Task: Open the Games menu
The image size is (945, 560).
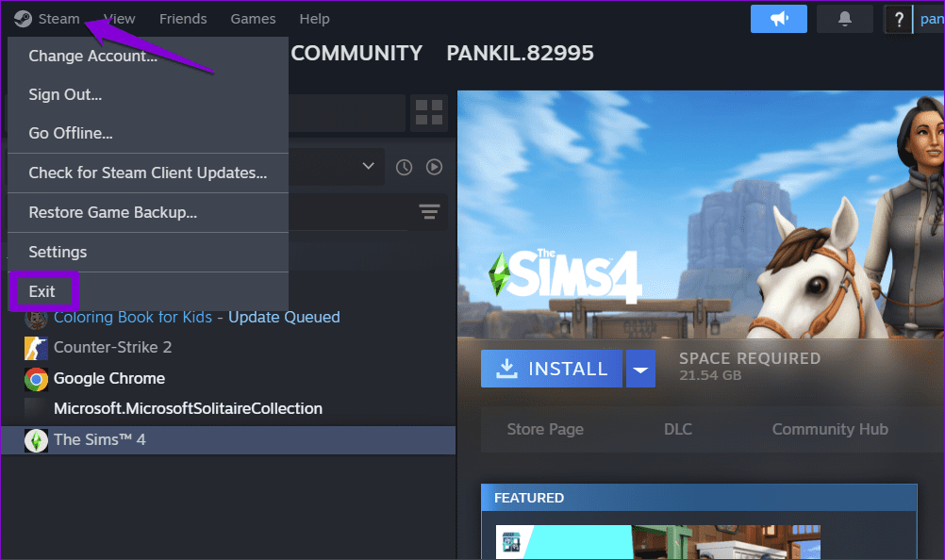Action: [x=253, y=19]
